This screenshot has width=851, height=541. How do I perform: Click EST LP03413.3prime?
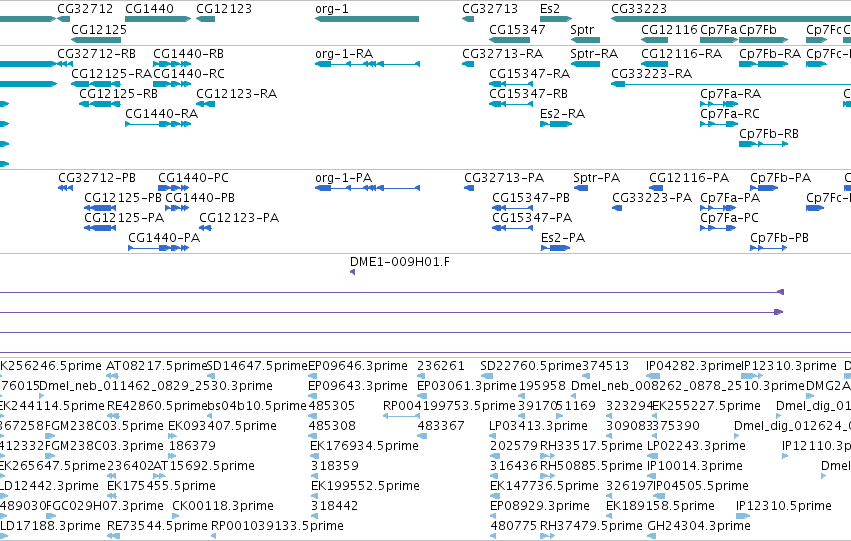[x=538, y=427]
